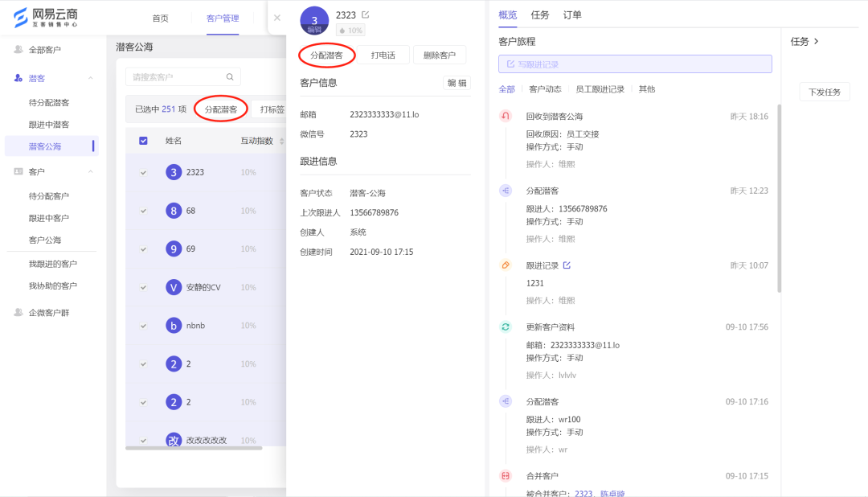Viewport: 868px width, 497px height.
Task: Click the 潜客 person icon in the sidebar
Action: tap(16, 77)
